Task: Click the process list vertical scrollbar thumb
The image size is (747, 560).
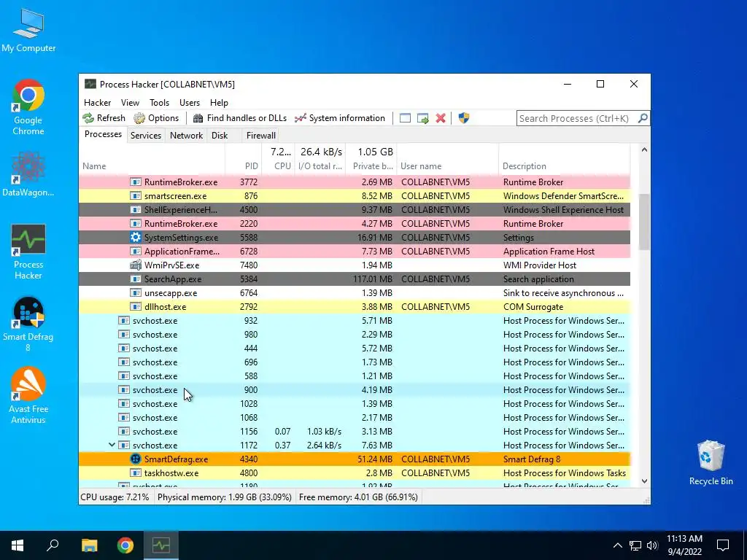Action: point(644,222)
